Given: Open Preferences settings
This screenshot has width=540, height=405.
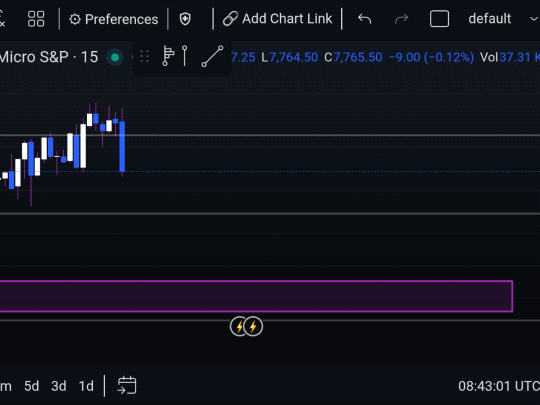Looking at the screenshot, I should [113, 19].
